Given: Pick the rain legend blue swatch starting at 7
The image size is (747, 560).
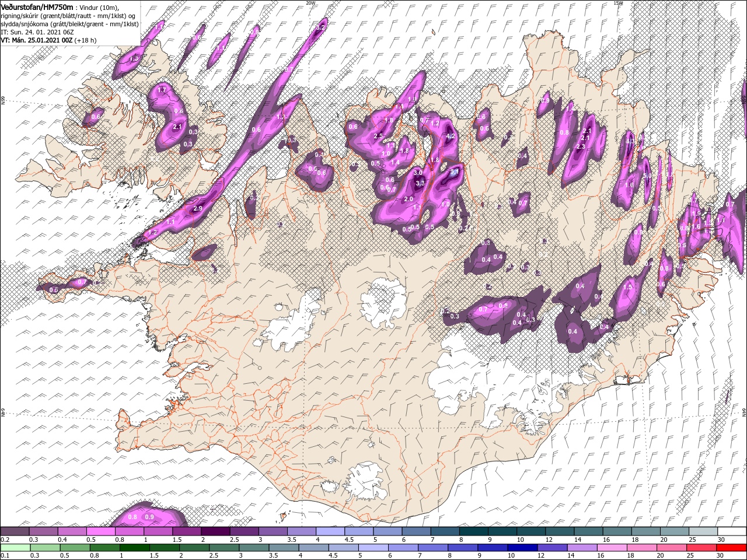Looking at the screenshot, I should coord(432,548).
